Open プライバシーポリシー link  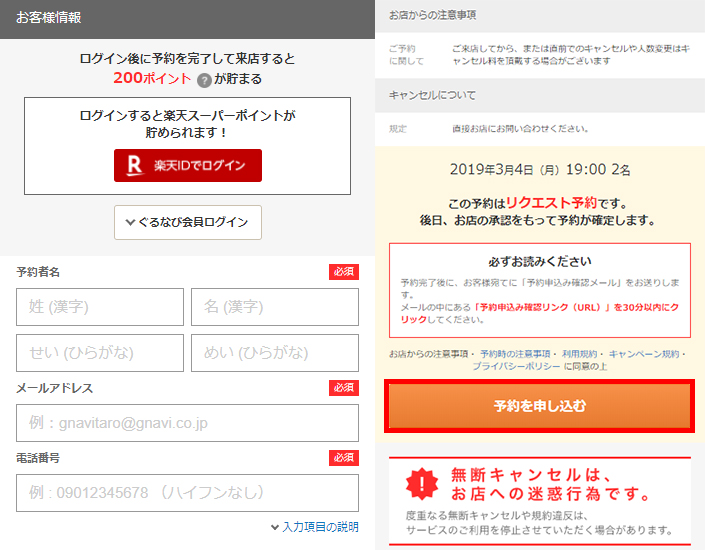[516, 366]
